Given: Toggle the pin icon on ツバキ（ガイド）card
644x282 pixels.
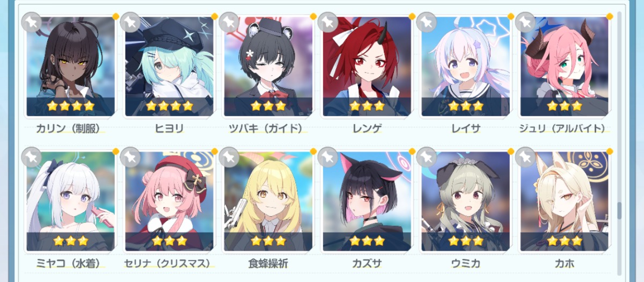Looking at the screenshot, I should pyautogui.click(x=229, y=22).
